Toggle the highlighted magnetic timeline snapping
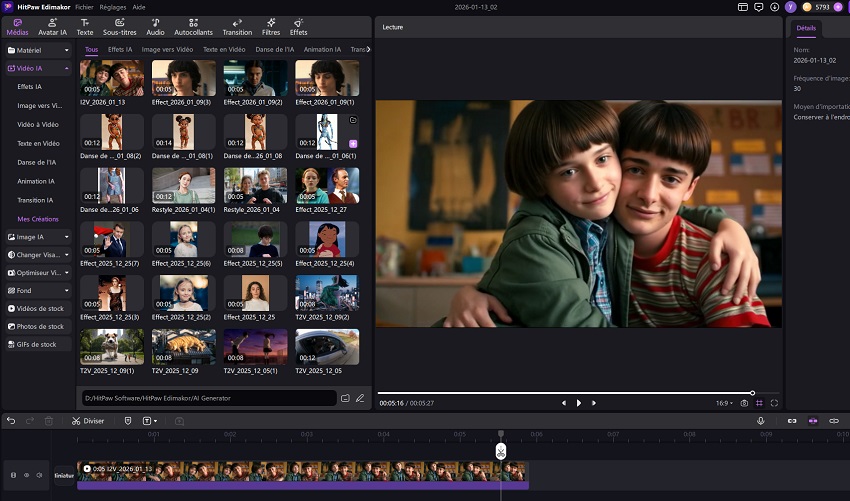 coord(813,421)
